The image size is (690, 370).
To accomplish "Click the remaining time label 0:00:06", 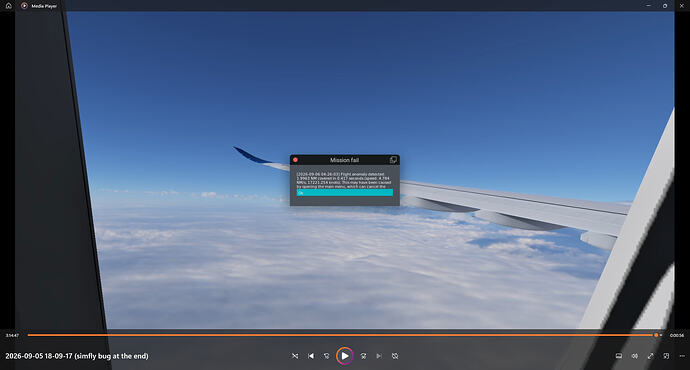I will click(x=677, y=335).
